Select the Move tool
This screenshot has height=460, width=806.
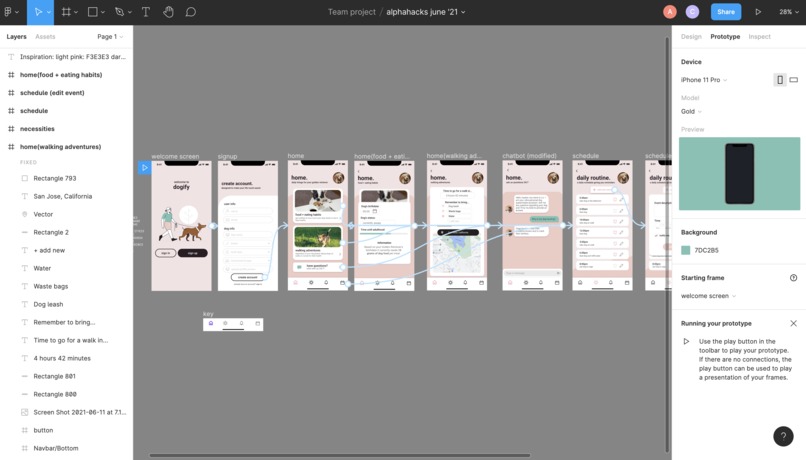38,12
